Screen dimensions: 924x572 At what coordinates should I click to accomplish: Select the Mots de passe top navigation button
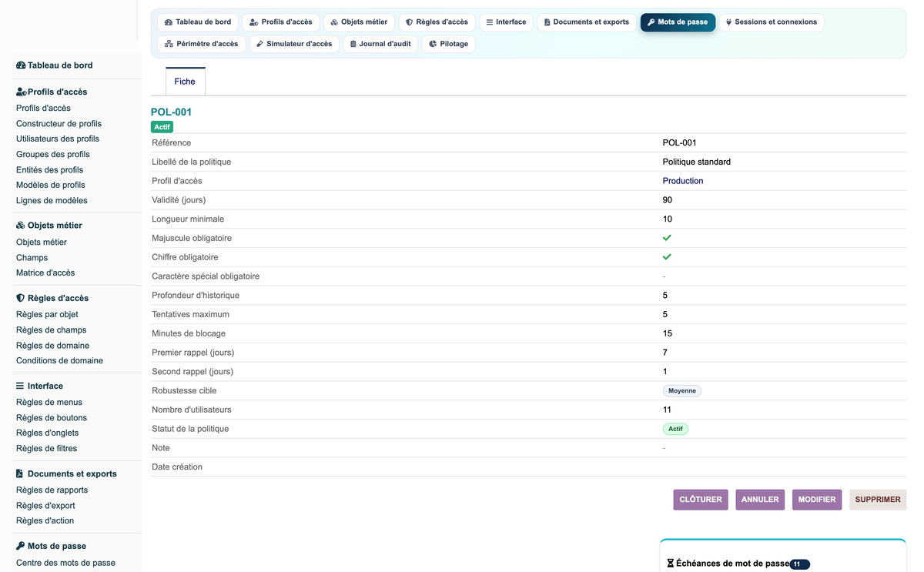pos(678,22)
